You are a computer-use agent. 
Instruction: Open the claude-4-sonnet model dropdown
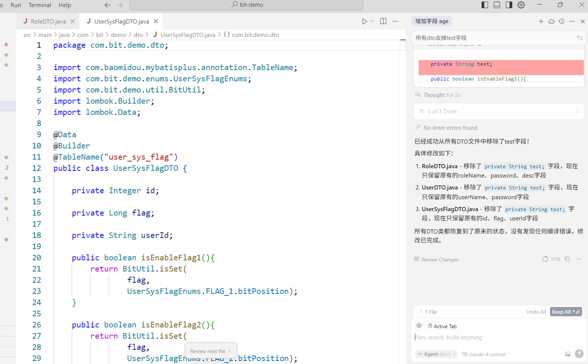coord(486,354)
